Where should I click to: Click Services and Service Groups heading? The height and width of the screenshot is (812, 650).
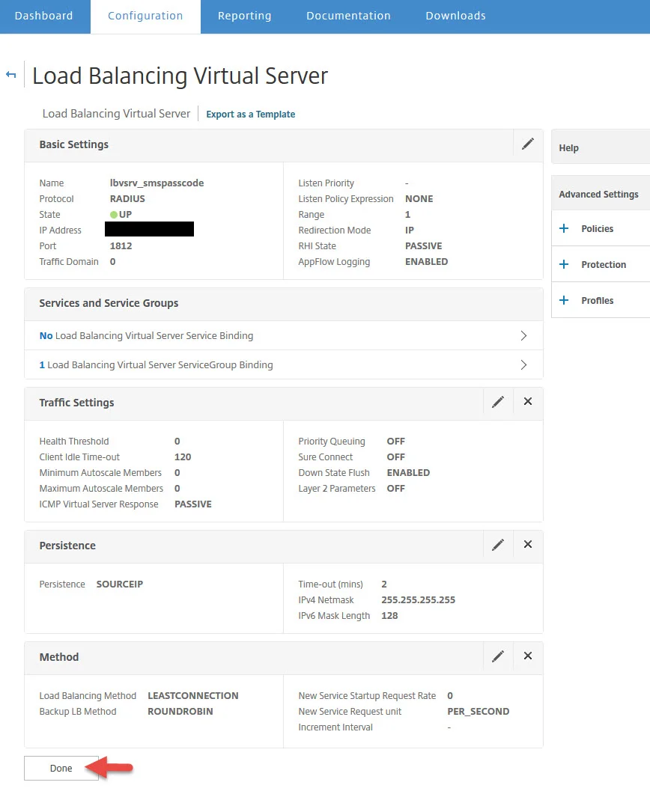pyautogui.click(x=109, y=303)
